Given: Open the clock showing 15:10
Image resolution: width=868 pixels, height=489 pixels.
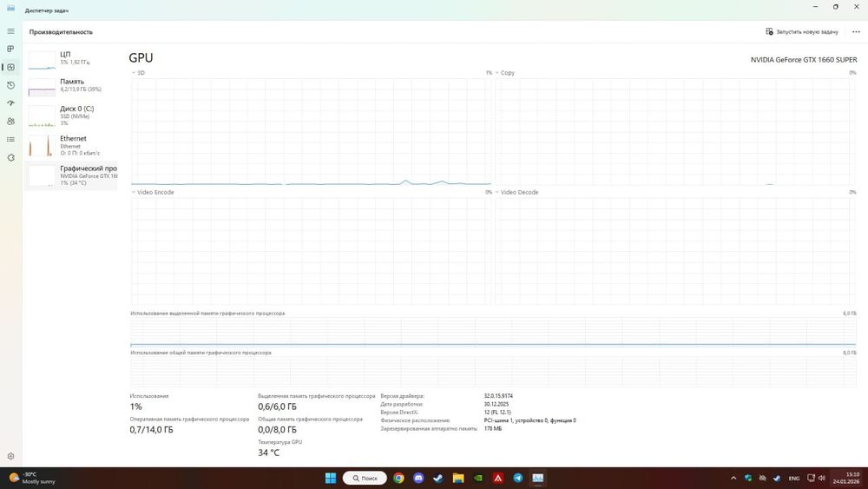Looking at the screenshot, I should pyautogui.click(x=845, y=478).
